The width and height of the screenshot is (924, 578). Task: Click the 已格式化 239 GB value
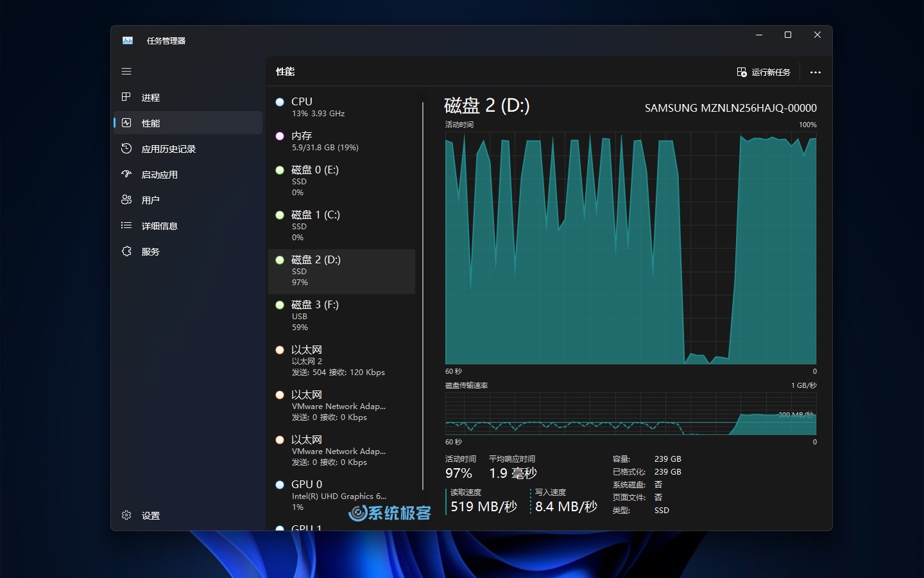coord(668,472)
